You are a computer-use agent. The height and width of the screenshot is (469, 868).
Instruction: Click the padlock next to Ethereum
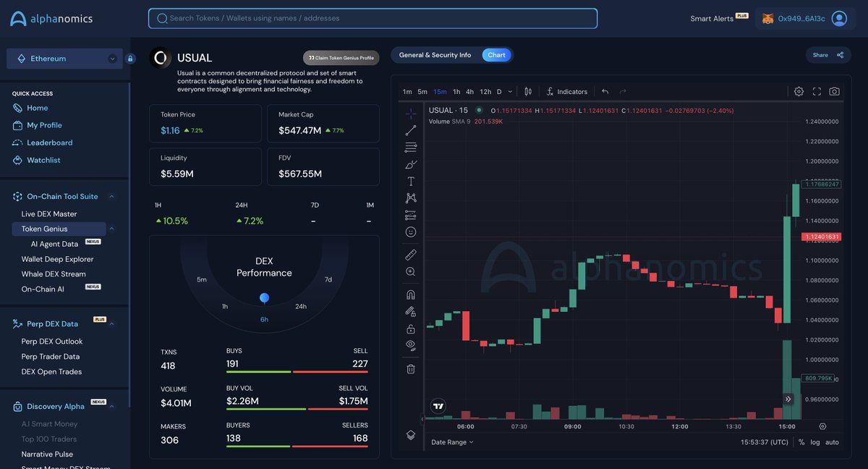coord(130,59)
